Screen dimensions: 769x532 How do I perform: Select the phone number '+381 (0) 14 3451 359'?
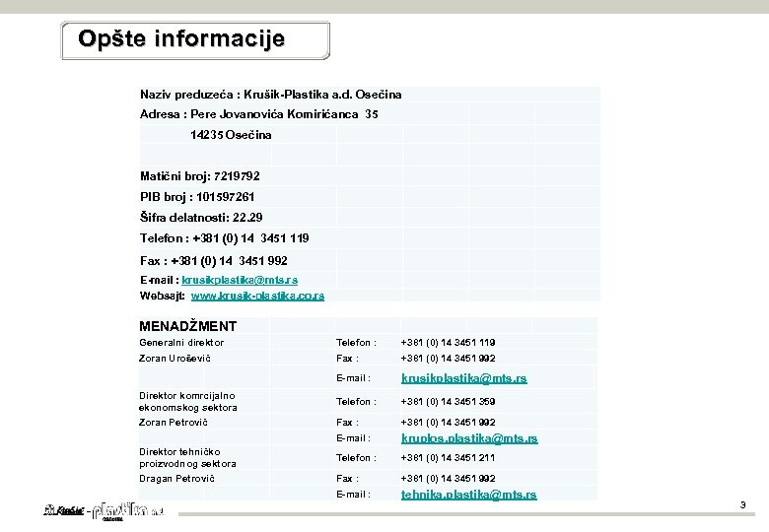448,402
